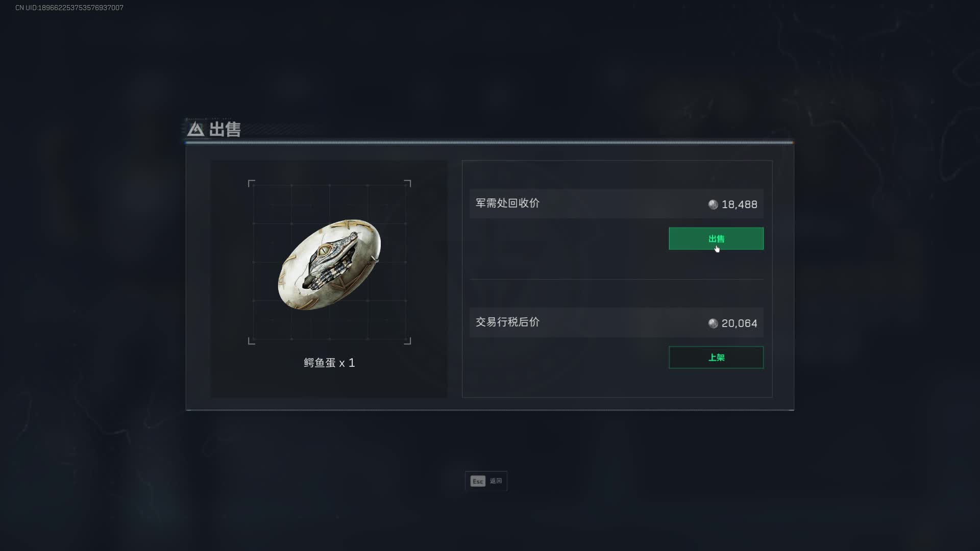The width and height of the screenshot is (980, 551).
Task: Click the bottom-left corner bracket of item frame
Action: click(251, 341)
